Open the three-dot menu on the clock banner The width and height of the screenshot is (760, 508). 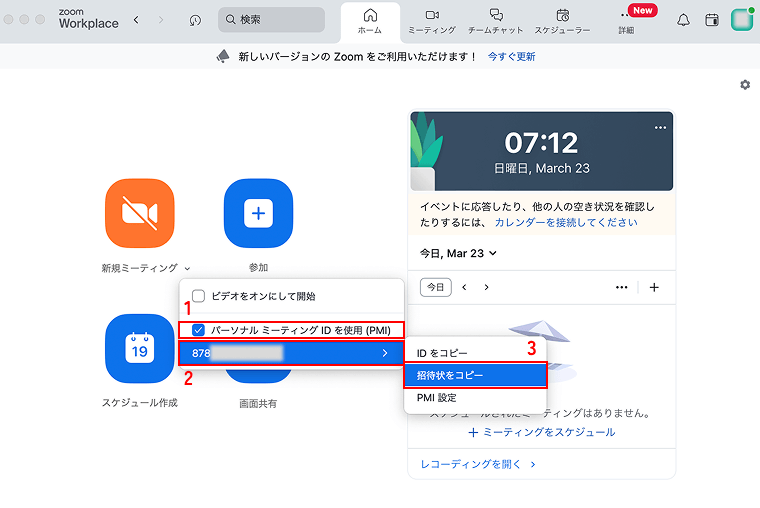pyautogui.click(x=660, y=127)
